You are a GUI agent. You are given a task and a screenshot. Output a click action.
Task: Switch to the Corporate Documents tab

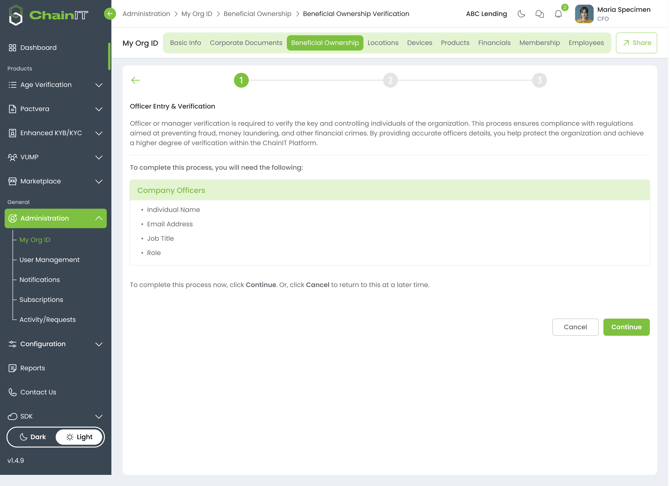point(246,43)
